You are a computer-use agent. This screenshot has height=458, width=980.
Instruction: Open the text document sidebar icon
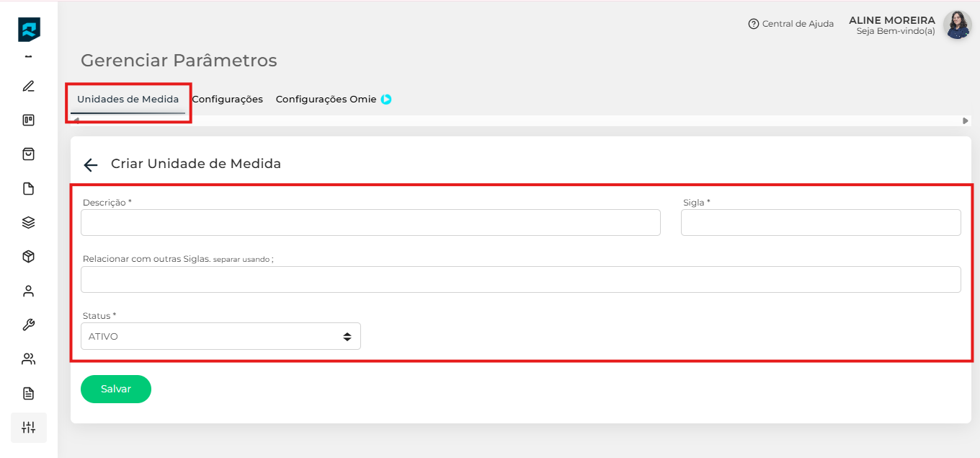point(28,393)
